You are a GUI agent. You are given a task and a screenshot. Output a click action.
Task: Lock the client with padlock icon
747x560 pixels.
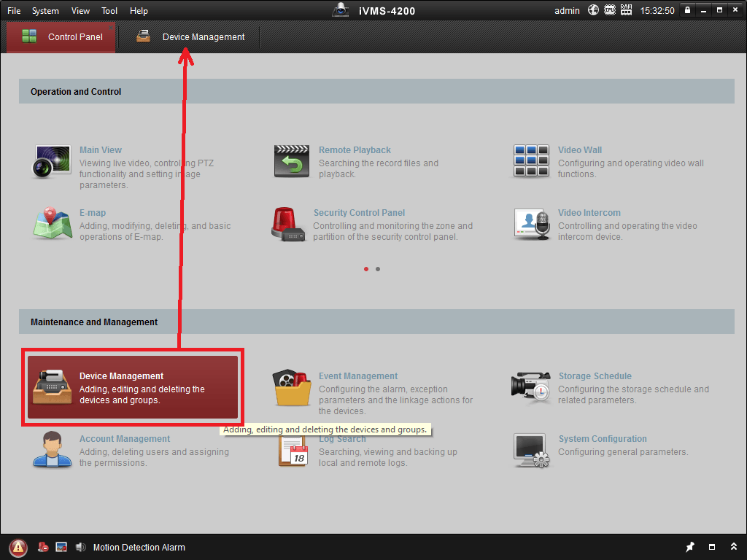pos(687,10)
